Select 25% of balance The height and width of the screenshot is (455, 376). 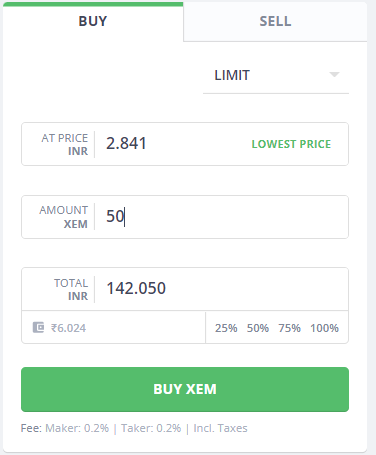coord(226,328)
